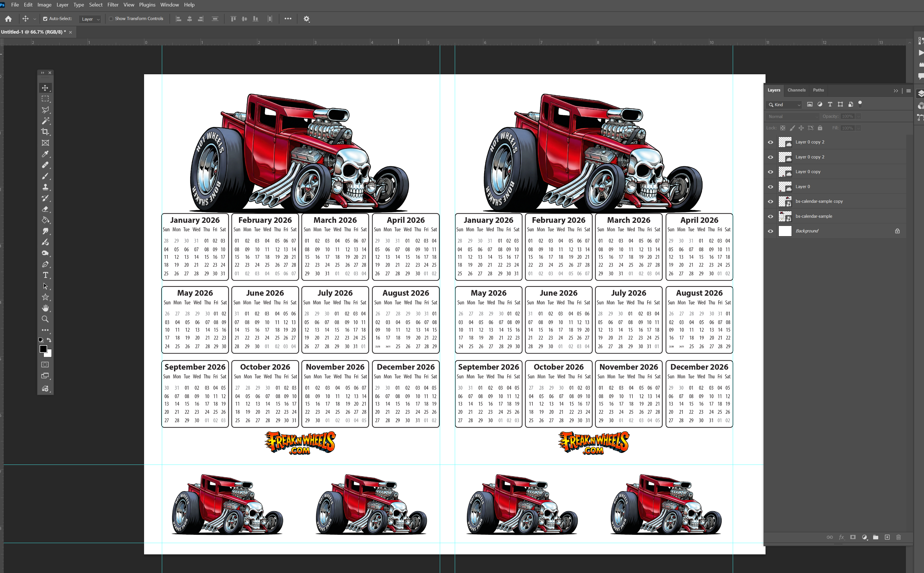Image resolution: width=924 pixels, height=573 pixels.
Task: Select the Crop tool
Action: click(x=45, y=132)
